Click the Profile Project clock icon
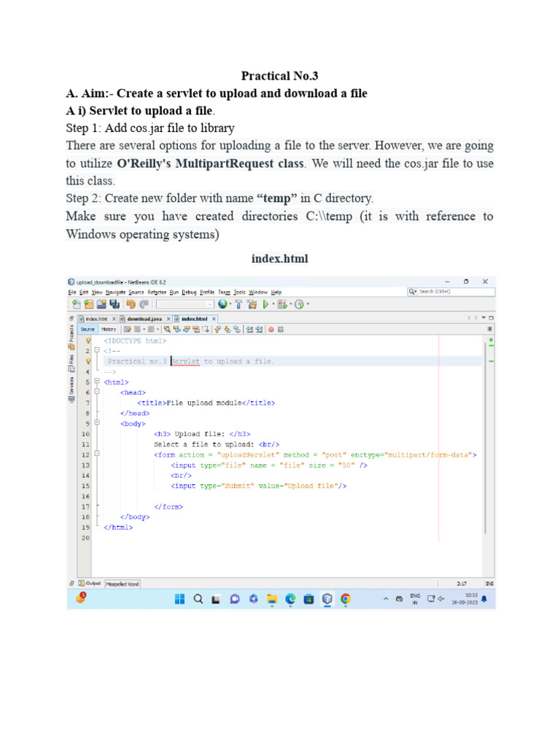 [299, 304]
